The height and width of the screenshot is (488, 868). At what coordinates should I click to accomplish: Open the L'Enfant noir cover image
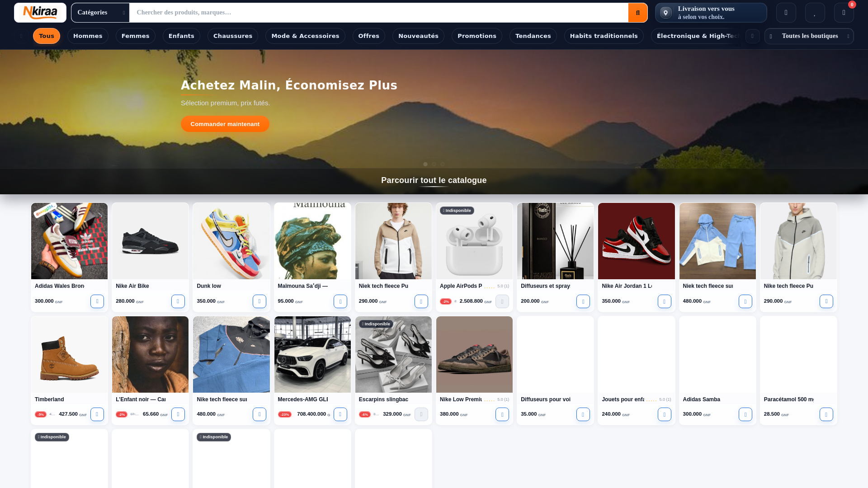pos(150,354)
